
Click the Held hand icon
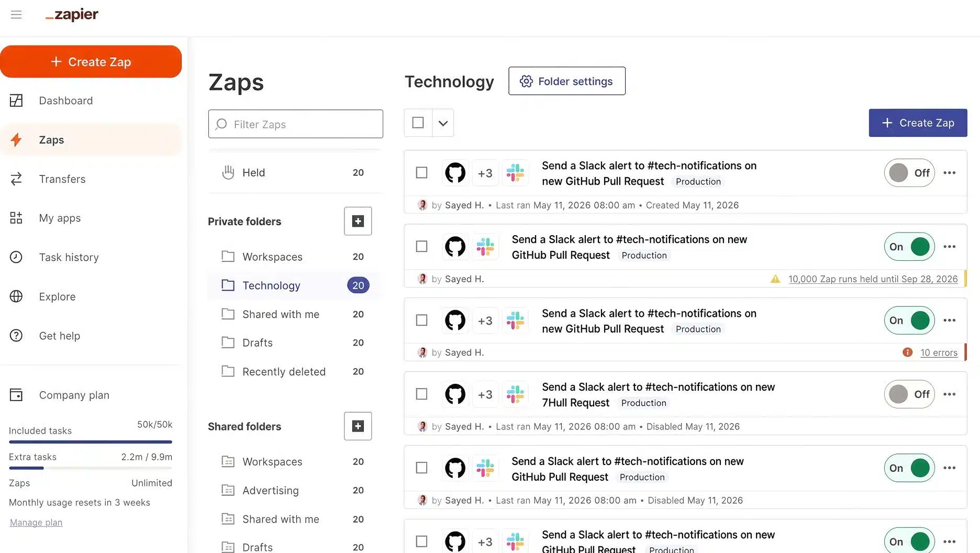pos(228,172)
